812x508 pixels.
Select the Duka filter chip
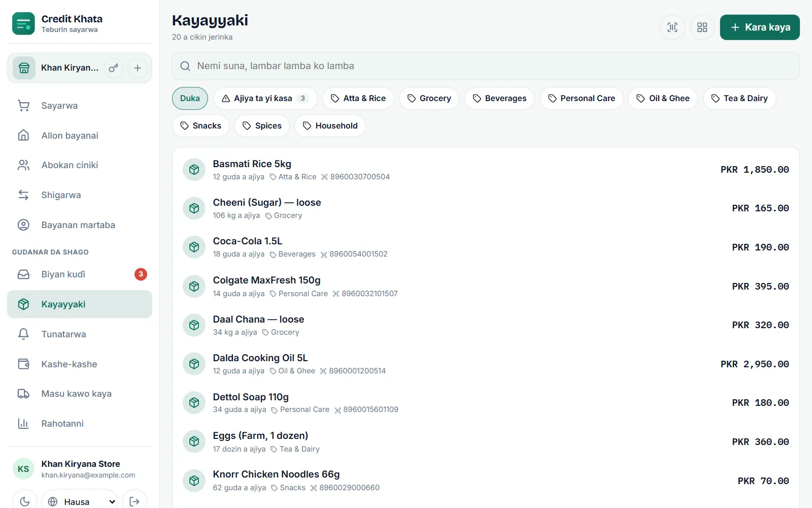[190, 99]
